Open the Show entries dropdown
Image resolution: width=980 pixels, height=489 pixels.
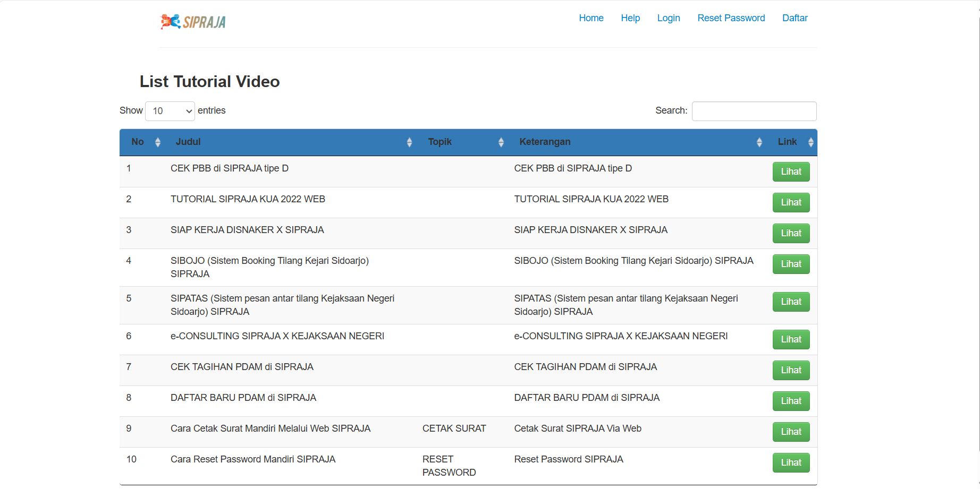(x=170, y=111)
